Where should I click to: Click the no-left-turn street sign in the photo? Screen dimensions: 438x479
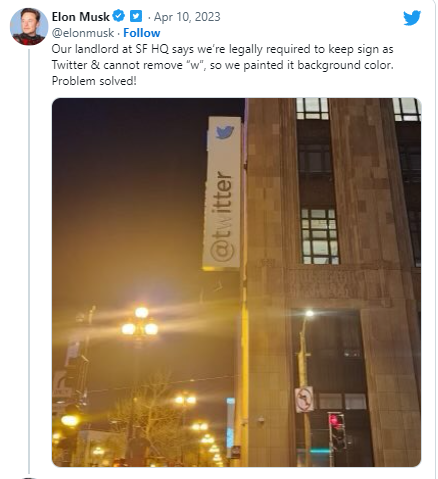(304, 399)
